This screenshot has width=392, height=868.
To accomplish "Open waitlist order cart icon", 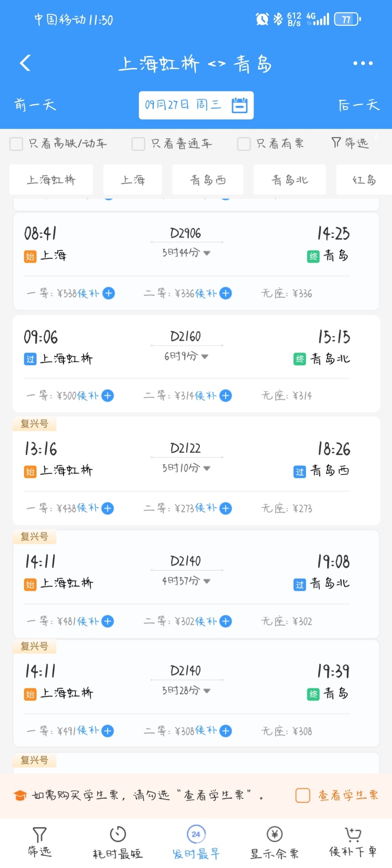I will (353, 834).
